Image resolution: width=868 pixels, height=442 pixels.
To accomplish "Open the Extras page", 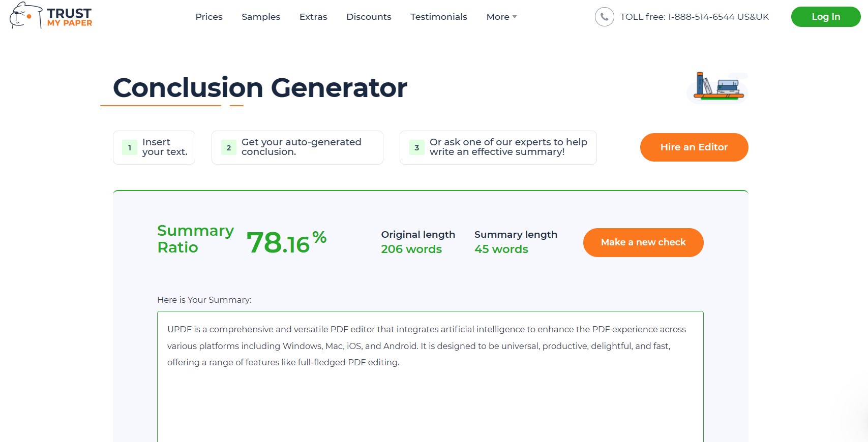I will tap(313, 17).
